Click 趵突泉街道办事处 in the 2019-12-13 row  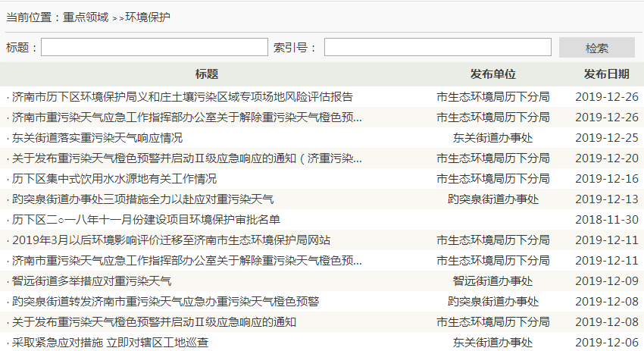click(x=493, y=199)
